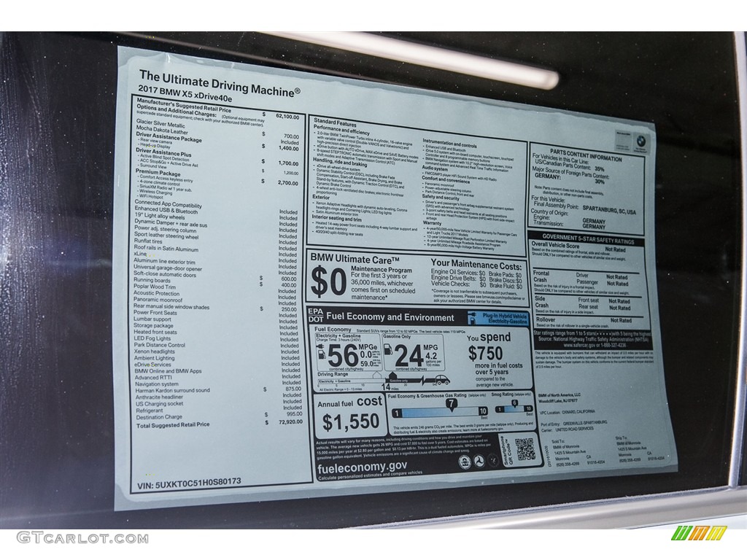Click the Parts Content Information heading
This screenshot has height=560, width=747.
click(x=586, y=155)
